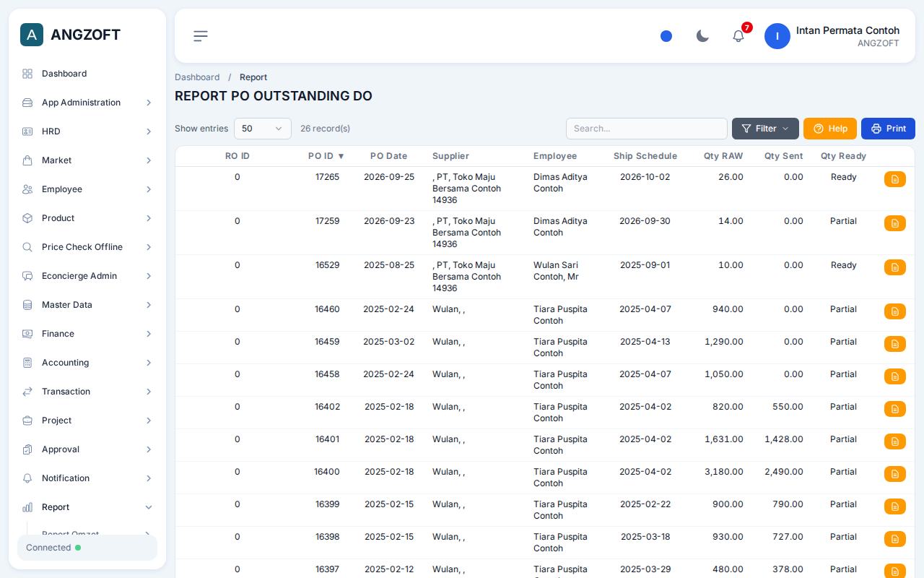Open the Transaction menu item
Screen dimensions: 924x578
click(x=87, y=392)
